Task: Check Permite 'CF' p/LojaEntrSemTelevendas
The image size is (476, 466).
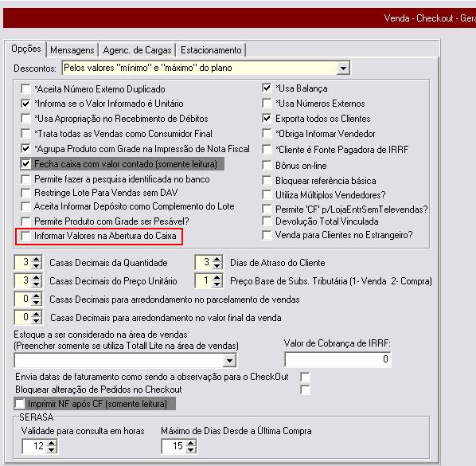Action: pos(267,209)
